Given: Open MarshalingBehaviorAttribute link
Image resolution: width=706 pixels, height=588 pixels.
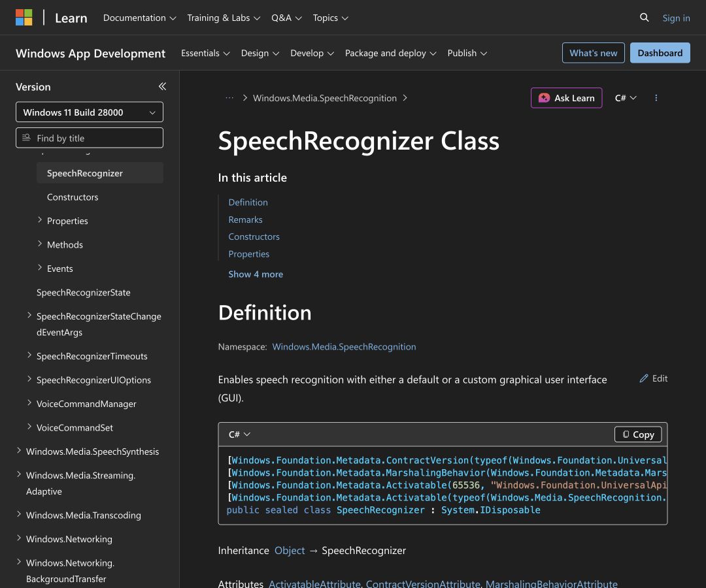Looking at the screenshot, I should coord(552,584).
